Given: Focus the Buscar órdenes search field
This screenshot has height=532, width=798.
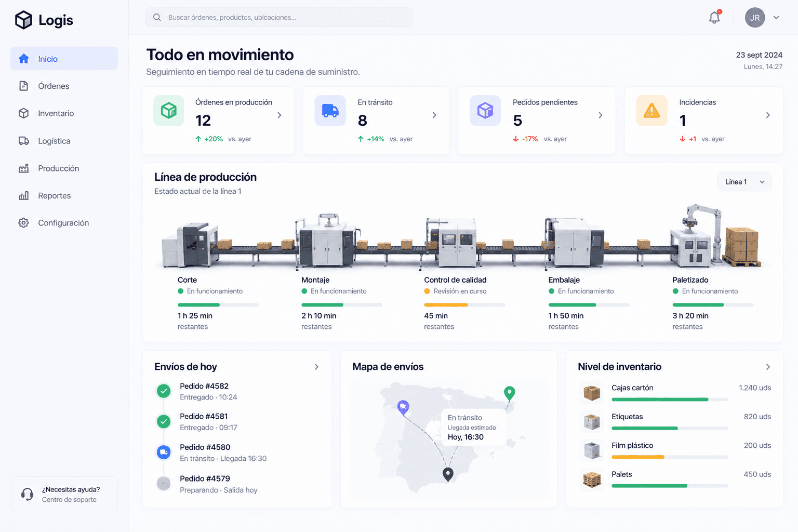Looking at the screenshot, I should (x=279, y=17).
